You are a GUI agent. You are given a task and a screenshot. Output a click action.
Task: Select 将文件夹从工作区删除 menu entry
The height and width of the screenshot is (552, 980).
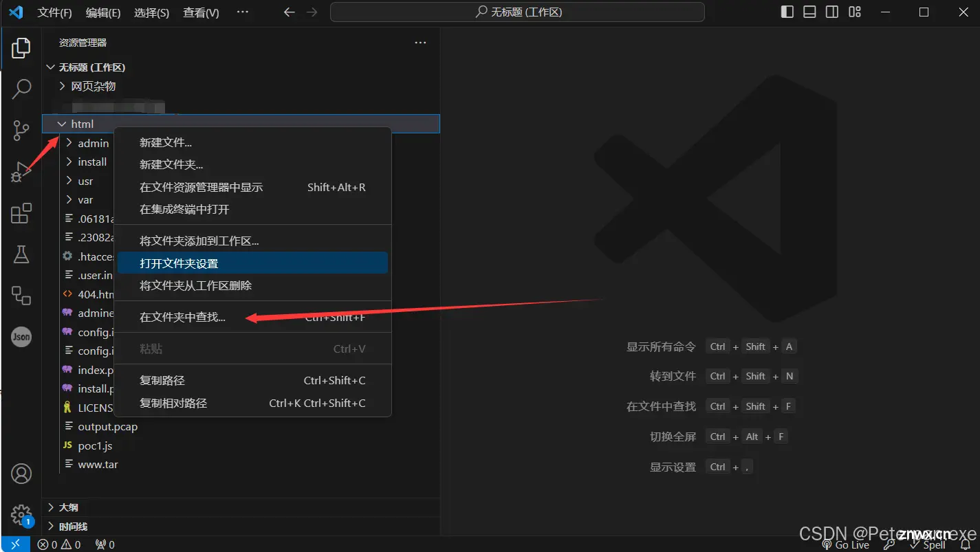coord(252,285)
